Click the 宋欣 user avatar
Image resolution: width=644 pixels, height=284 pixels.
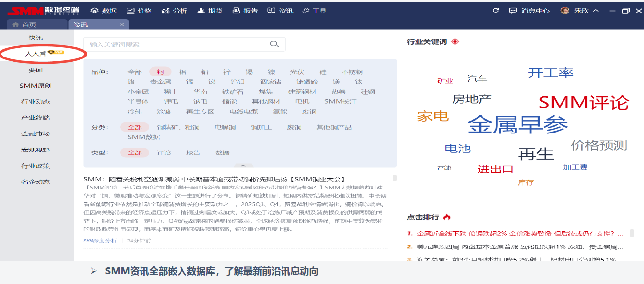pyautogui.click(x=565, y=10)
